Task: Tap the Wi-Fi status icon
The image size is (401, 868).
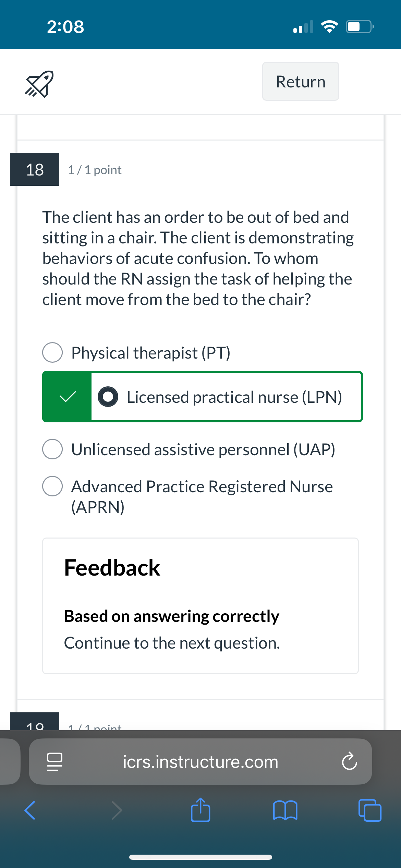Action: 329,26
